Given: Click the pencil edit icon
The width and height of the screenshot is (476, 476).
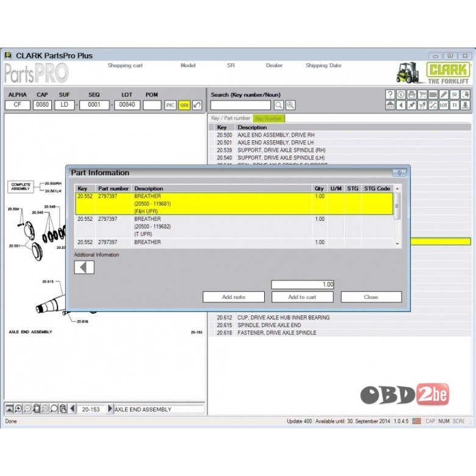Looking at the screenshot, I should coord(444,95).
